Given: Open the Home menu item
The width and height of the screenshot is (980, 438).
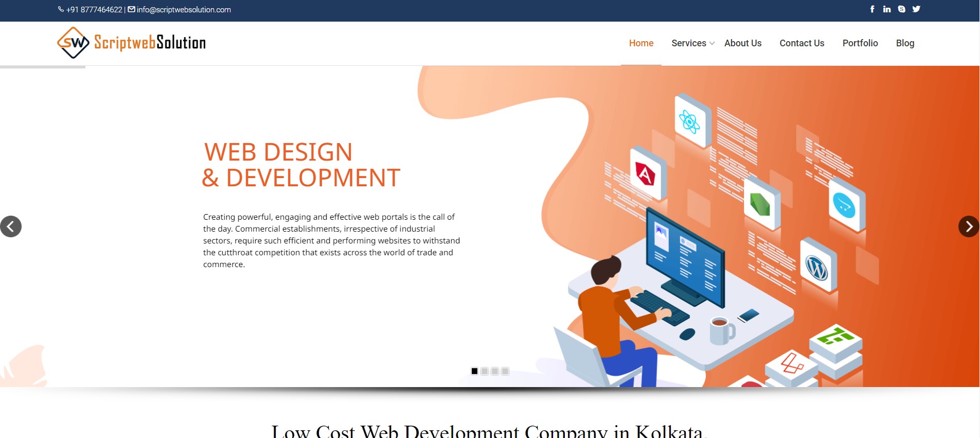Looking at the screenshot, I should coord(641,43).
